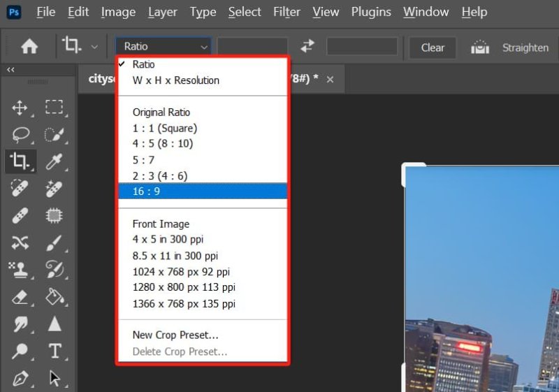The image size is (559, 392).
Task: Select the Brush tool
Action: click(54, 242)
